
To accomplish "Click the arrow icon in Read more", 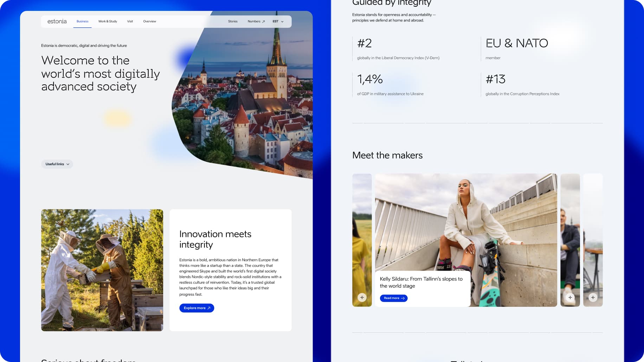I will [403, 298].
